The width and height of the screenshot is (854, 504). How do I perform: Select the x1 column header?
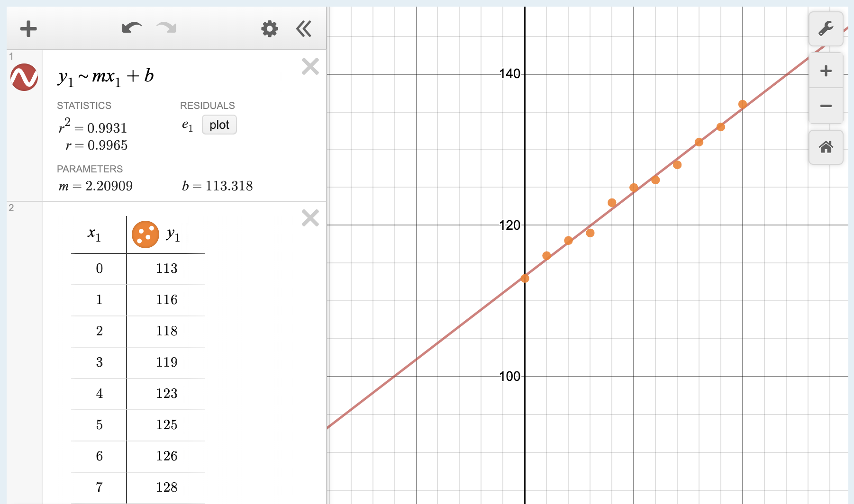94,234
